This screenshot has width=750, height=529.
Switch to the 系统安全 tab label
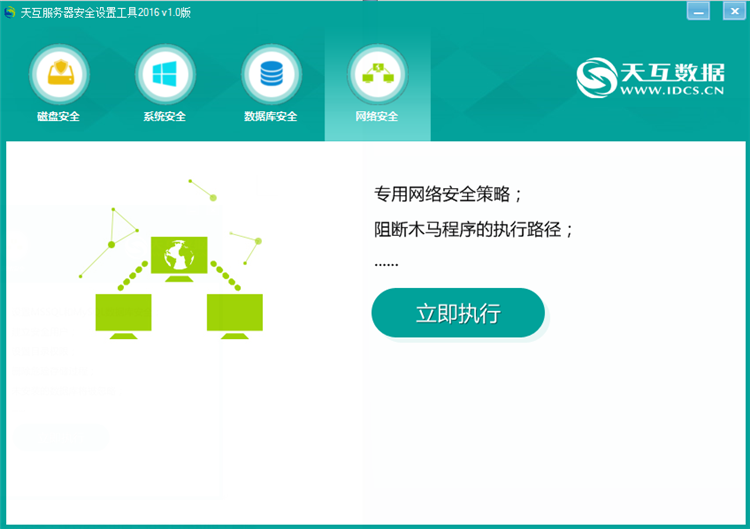point(165,116)
